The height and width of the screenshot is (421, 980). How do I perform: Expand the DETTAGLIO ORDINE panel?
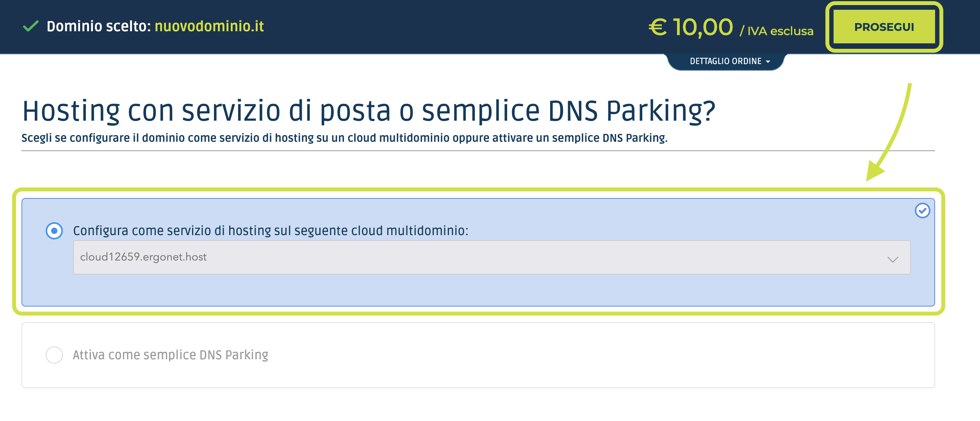(x=725, y=61)
